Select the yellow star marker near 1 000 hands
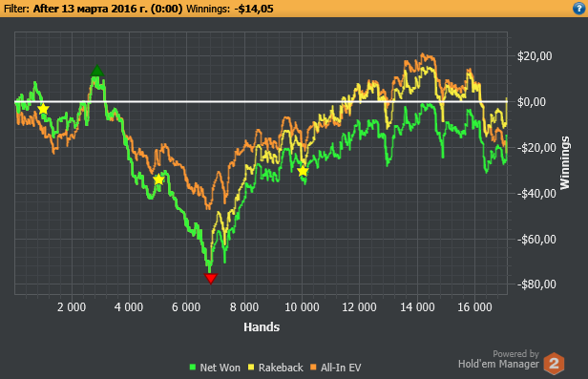588x379 pixels. click(43, 109)
